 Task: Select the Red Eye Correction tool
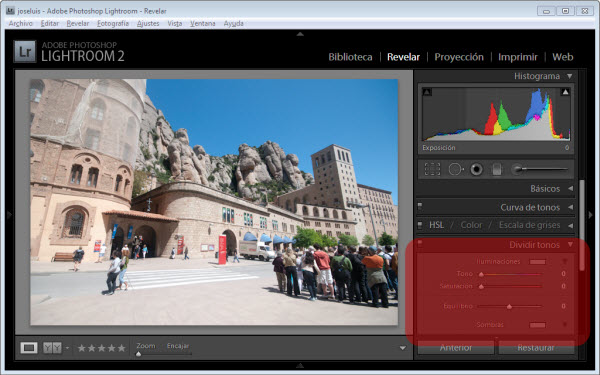476,169
